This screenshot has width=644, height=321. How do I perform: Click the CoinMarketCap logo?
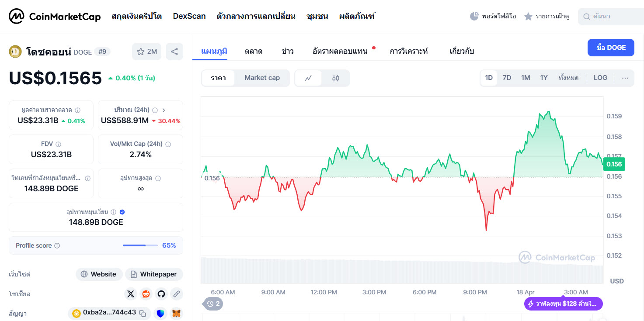tap(55, 17)
